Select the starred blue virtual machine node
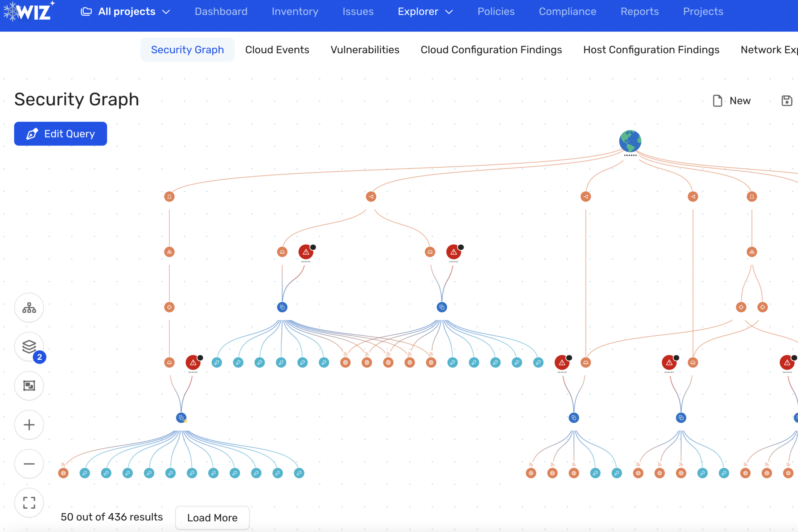The image size is (798, 532). pos(181,417)
